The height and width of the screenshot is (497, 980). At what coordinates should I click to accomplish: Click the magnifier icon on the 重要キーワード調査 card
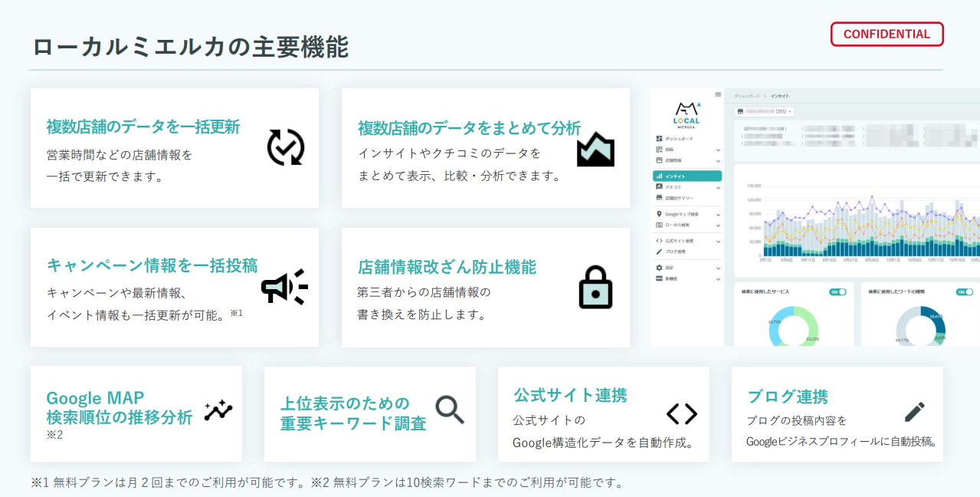point(451,410)
